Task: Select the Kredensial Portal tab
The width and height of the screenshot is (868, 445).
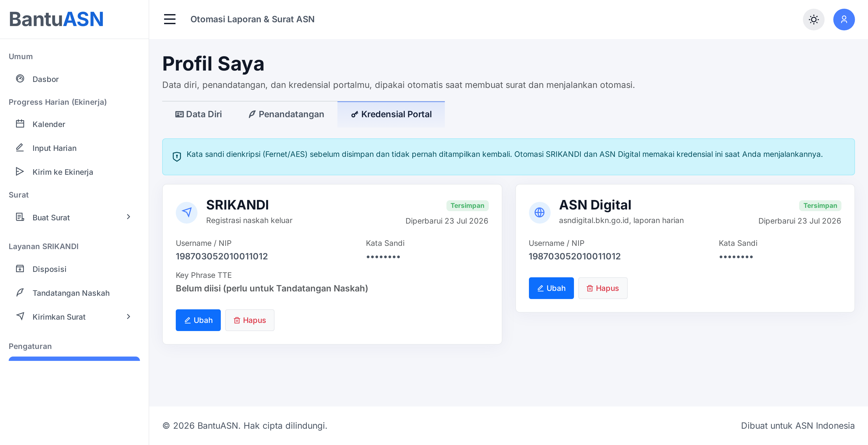Action: point(391,114)
